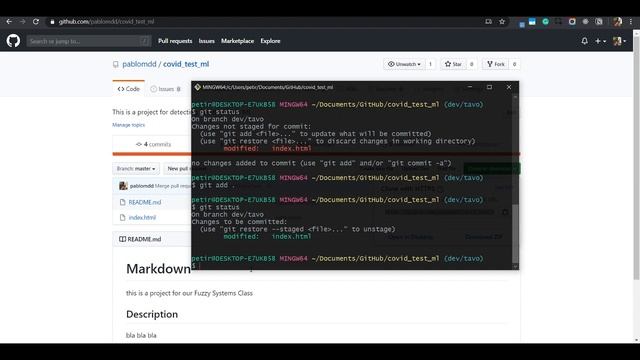Focus the GitHub search field
The height and width of the screenshot is (360, 640).
click(89, 41)
